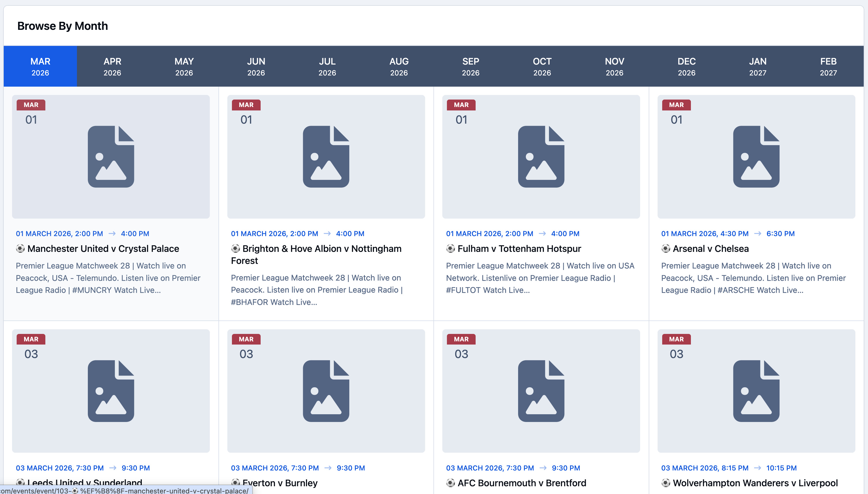Screen dimensions: 868x494
Task: Select the FEB 2027 tab
Action: (x=828, y=67)
